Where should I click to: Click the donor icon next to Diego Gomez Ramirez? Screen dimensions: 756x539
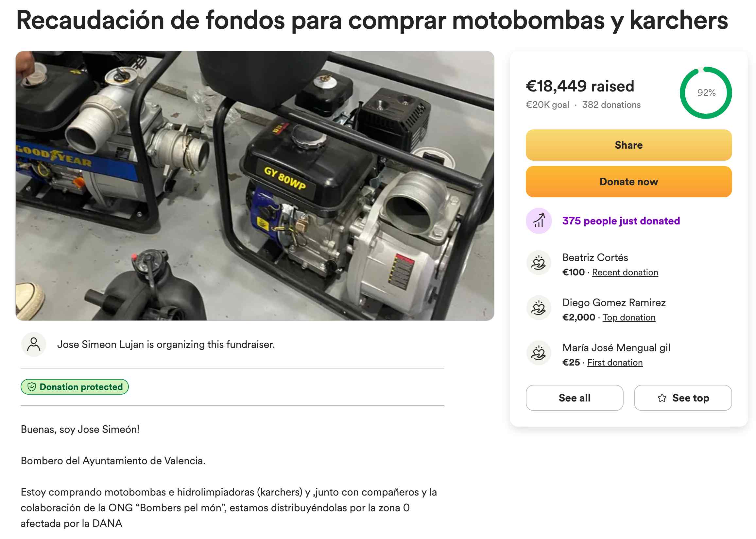click(539, 308)
